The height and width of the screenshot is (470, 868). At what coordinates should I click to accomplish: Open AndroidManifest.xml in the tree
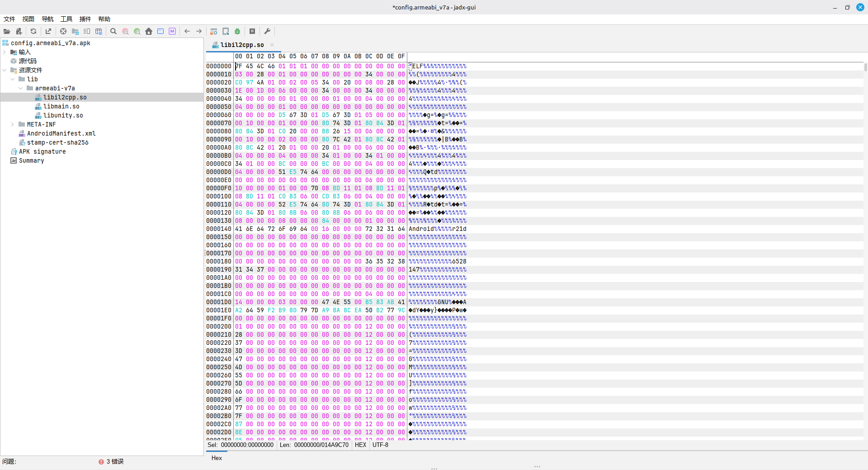tap(61, 133)
